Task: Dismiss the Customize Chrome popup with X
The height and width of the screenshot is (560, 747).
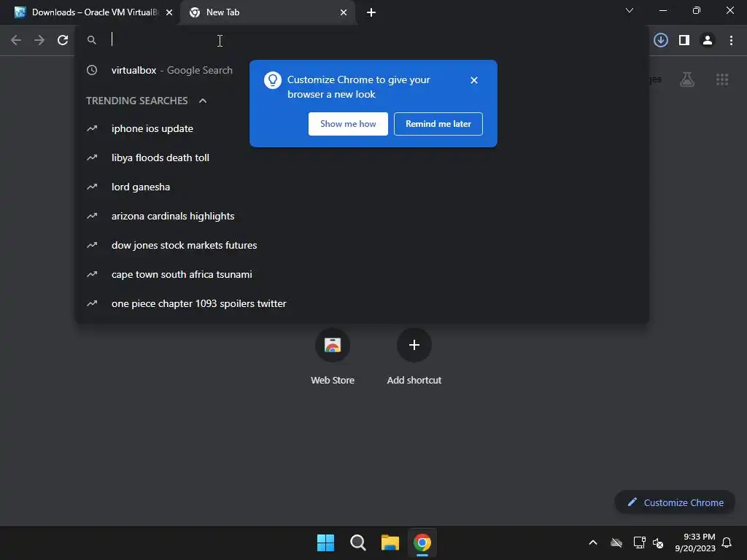Action: (473, 80)
